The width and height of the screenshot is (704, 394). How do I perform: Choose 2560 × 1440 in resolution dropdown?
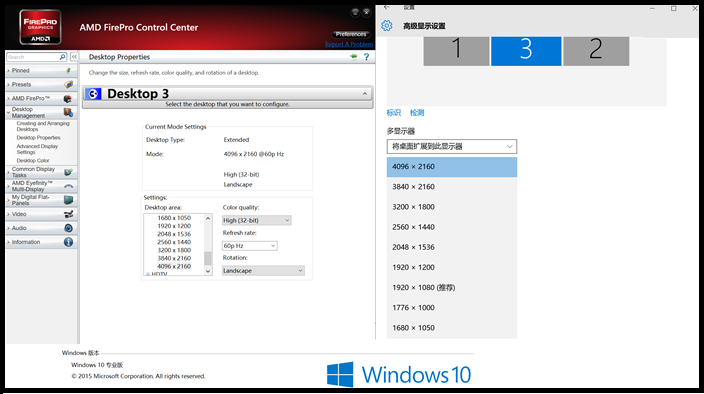(452, 227)
